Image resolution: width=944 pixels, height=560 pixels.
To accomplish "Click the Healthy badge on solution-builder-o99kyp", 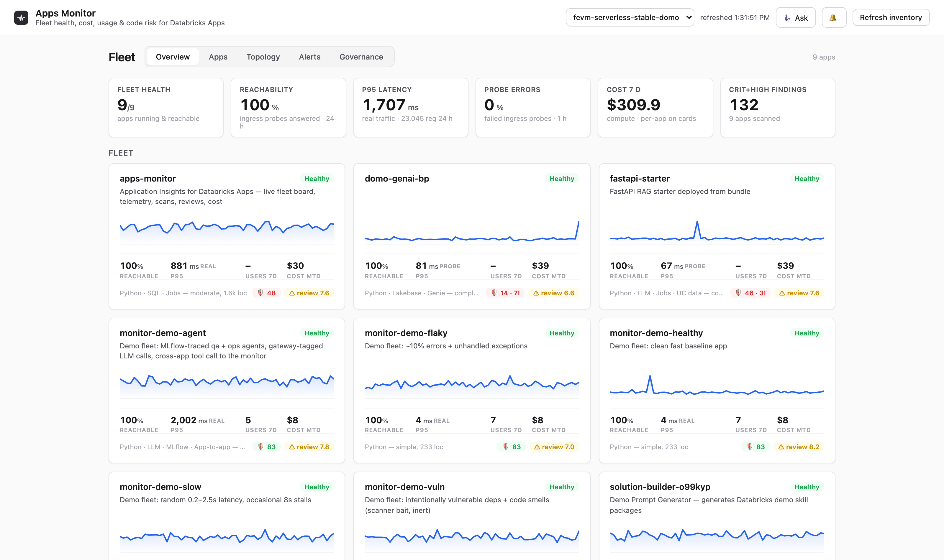I will point(807,487).
